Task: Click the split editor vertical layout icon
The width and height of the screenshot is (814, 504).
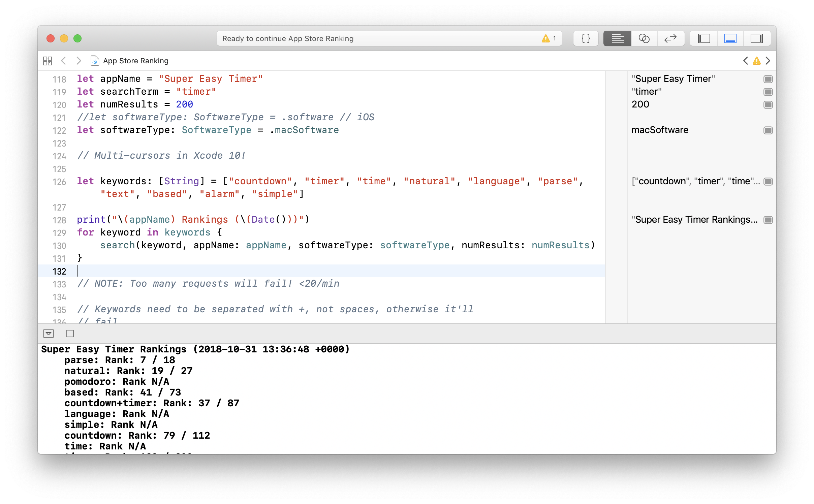Action: (x=758, y=39)
